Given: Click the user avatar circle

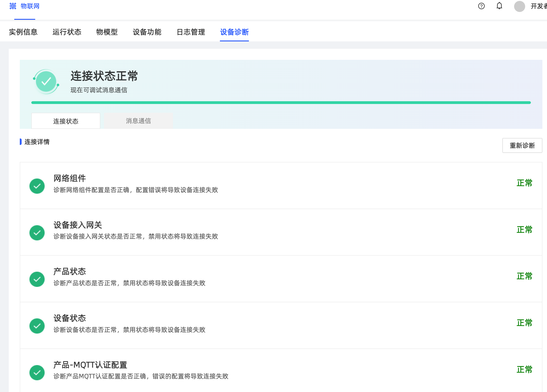Looking at the screenshot, I should click(519, 6).
